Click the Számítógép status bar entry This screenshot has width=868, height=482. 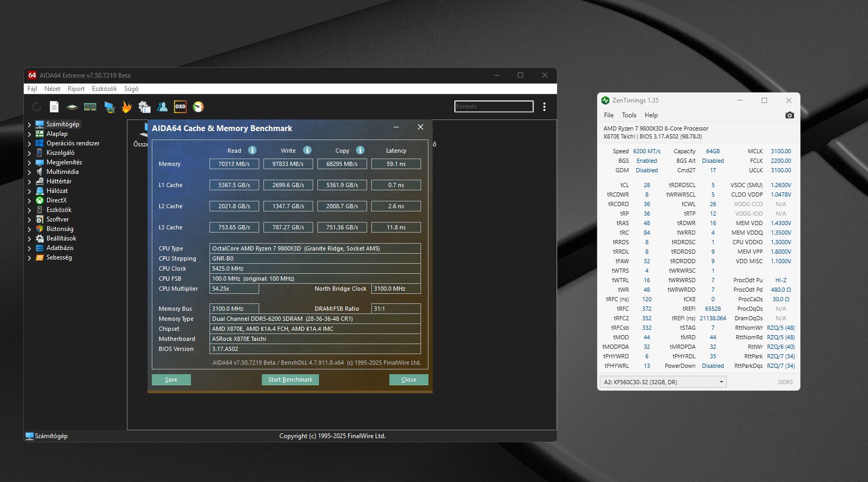(x=47, y=436)
